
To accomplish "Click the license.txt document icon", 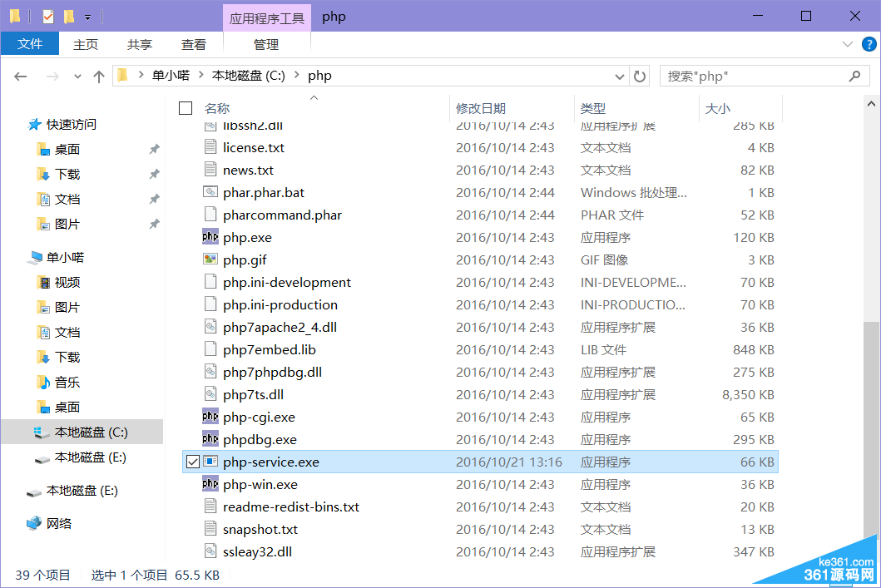I will (210, 147).
